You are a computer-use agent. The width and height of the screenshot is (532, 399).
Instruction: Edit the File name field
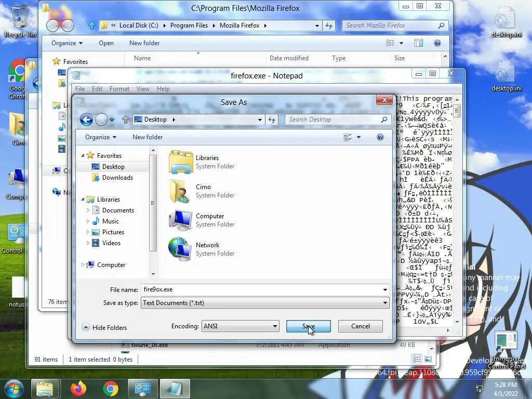click(x=261, y=289)
